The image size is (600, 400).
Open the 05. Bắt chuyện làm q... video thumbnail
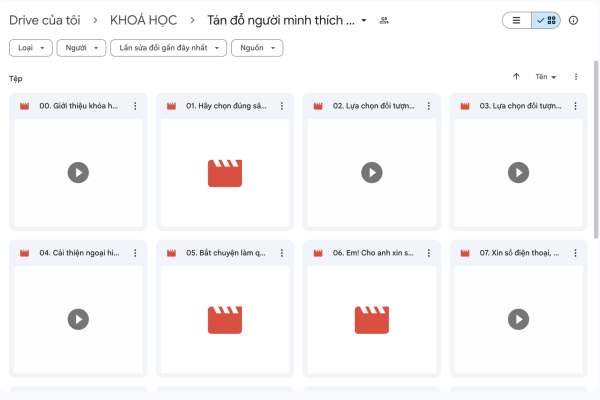point(225,320)
